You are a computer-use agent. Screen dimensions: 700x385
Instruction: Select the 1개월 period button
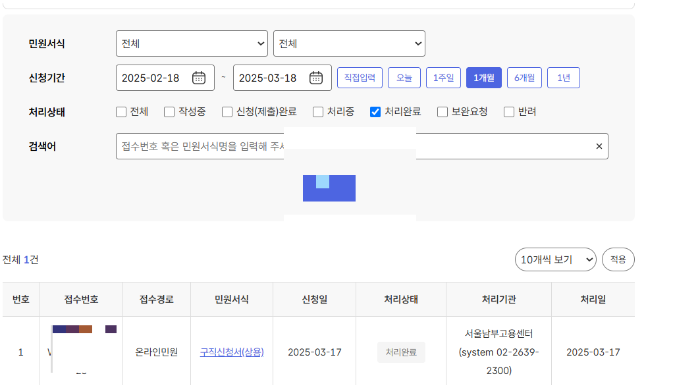click(x=484, y=78)
